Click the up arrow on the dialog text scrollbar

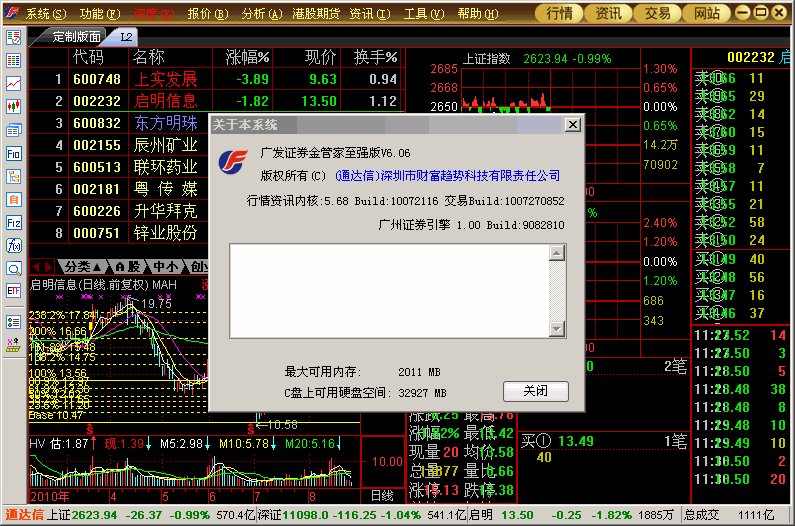[x=557, y=253]
